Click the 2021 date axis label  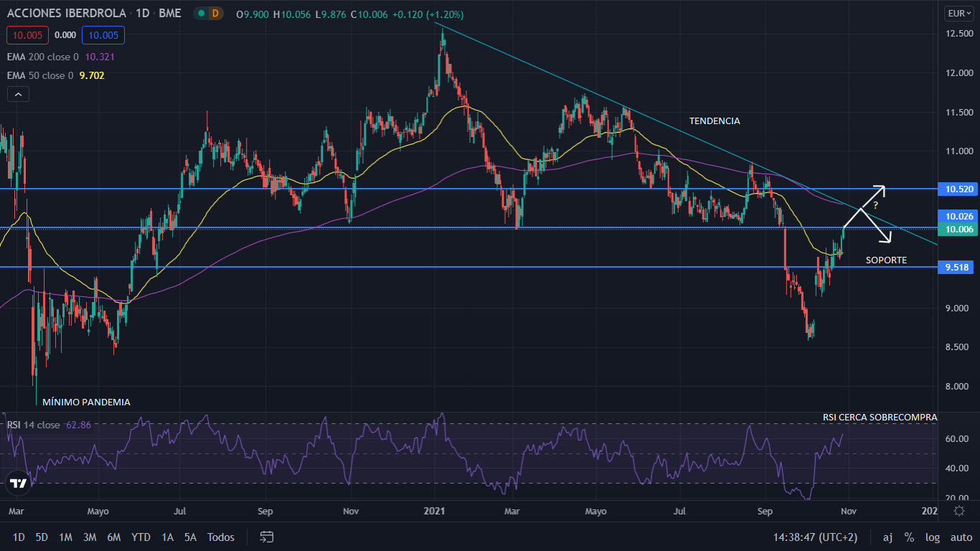click(435, 511)
